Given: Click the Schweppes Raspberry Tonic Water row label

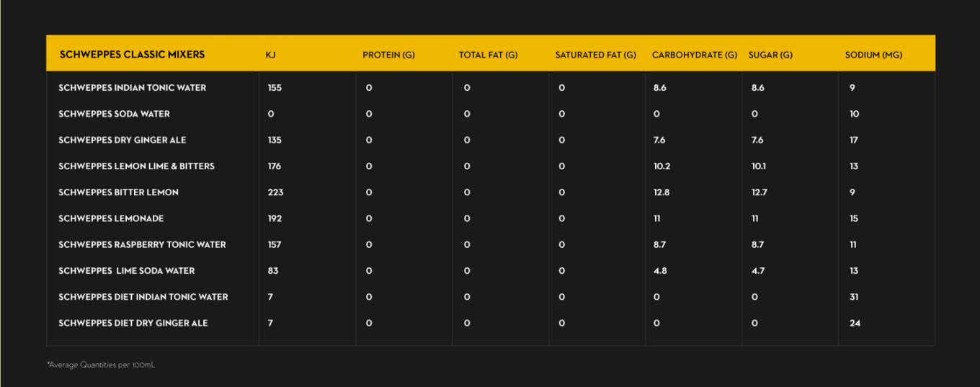Looking at the screenshot, I should tap(142, 244).
